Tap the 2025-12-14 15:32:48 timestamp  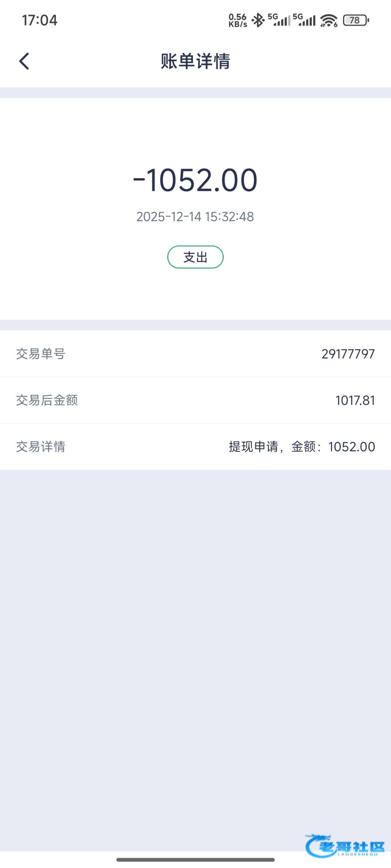point(195,217)
